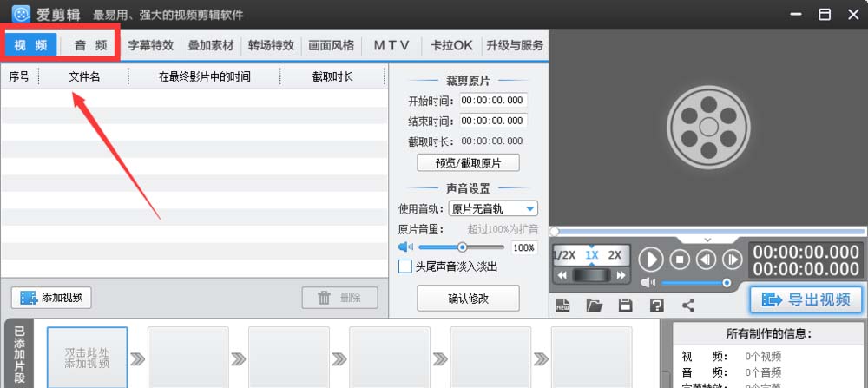The width and height of the screenshot is (868, 388).
Task: Set playback speed to 2X
Action: [x=615, y=255]
